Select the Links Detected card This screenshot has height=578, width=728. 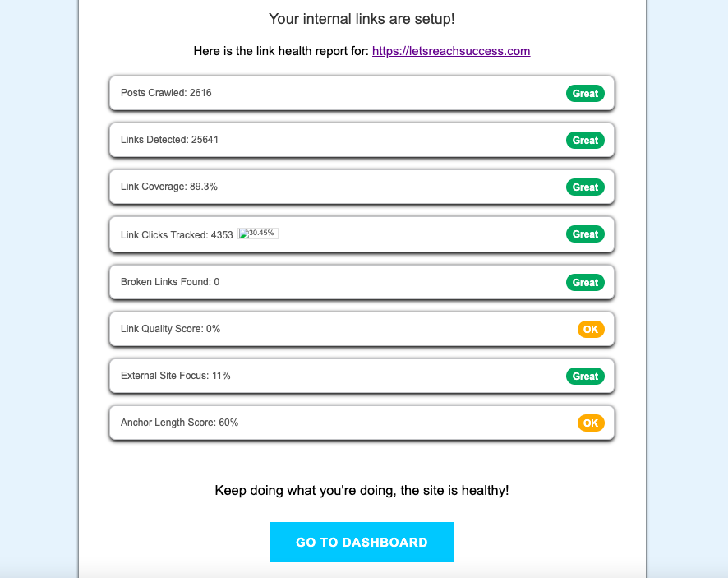[x=329, y=140]
